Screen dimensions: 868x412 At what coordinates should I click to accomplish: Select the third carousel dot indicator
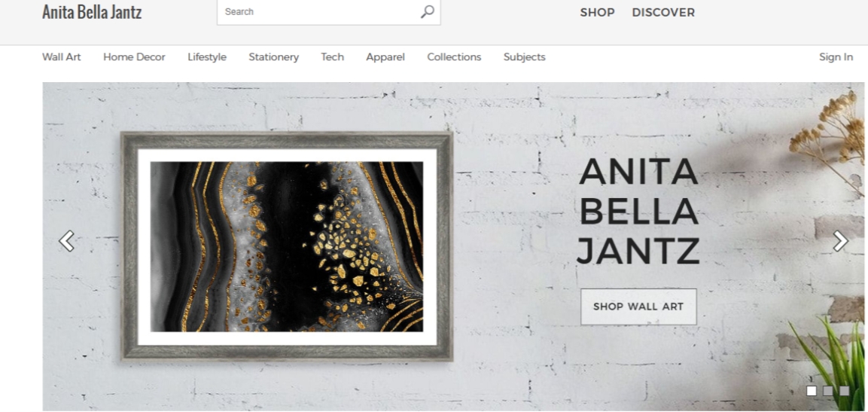point(844,391)
